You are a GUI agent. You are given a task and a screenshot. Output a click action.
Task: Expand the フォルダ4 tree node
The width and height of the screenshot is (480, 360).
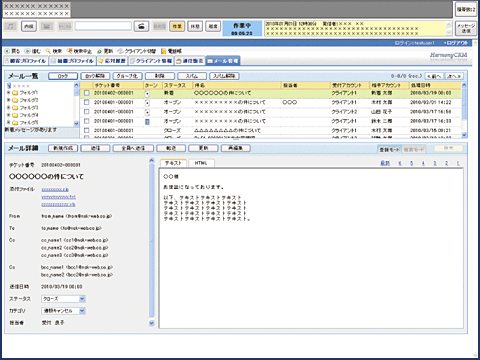[x=8, y=115]
